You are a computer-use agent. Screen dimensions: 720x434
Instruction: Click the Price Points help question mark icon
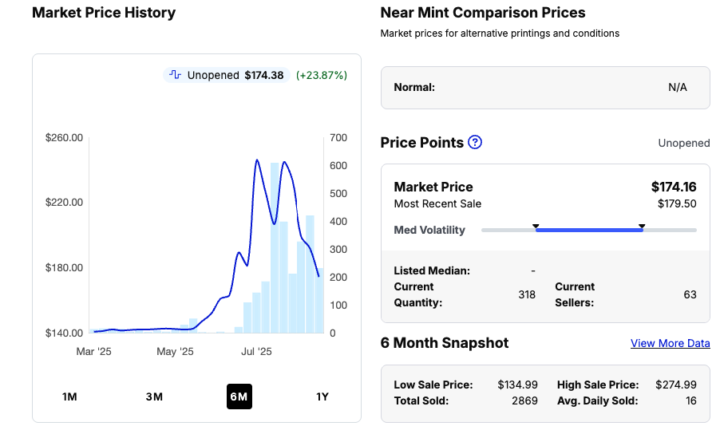pyautogui.click(x=475, y=142)
